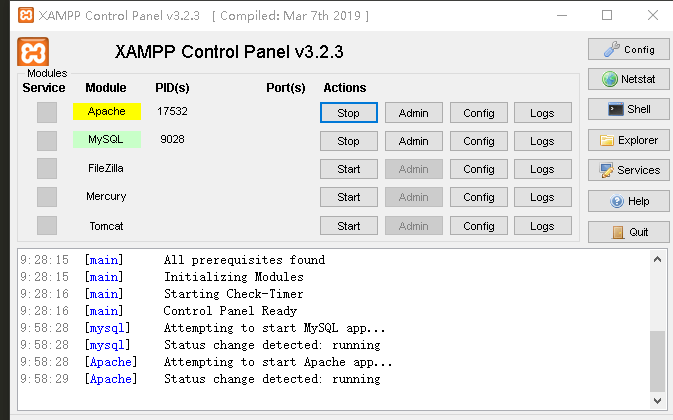
Task: Open Netstat from the right sidebar
Action: [x=628, y=79]
